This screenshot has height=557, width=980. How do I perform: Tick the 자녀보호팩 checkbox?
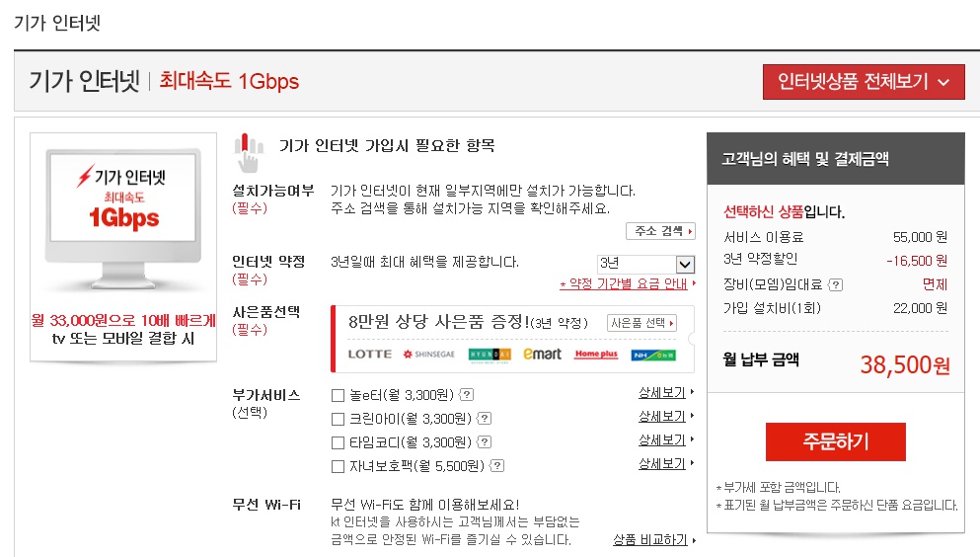338,466
